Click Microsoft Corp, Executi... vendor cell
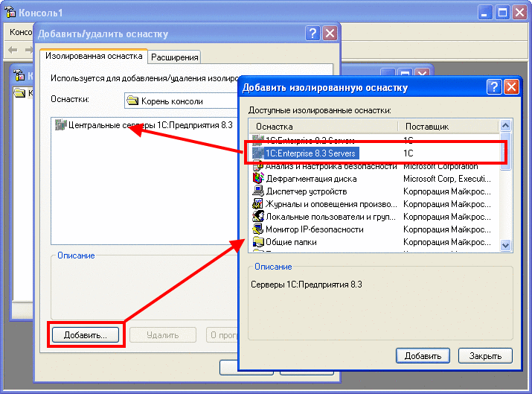Viewport: 532px width, 394px height. (447, 179)
